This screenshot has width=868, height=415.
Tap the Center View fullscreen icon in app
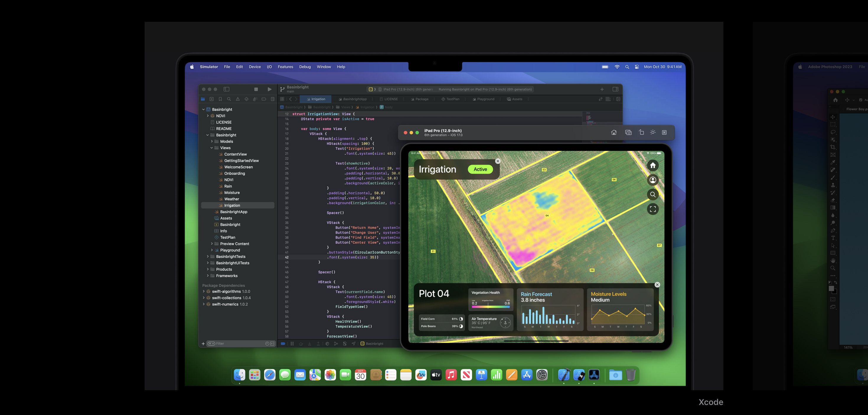click(x=653, y=209)
